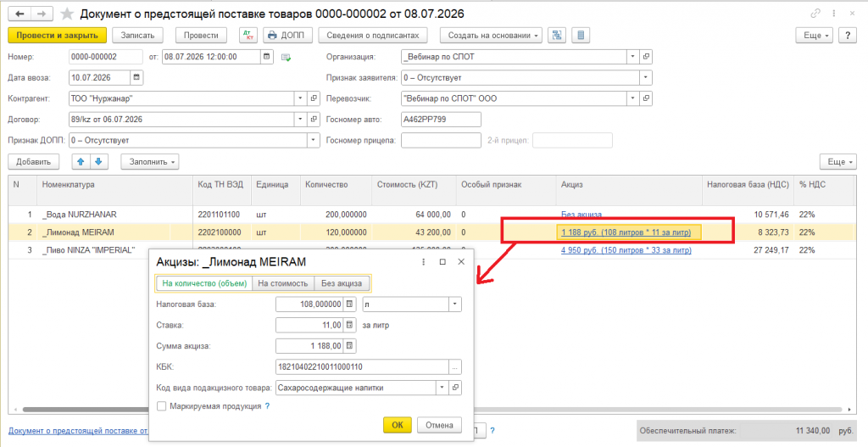Click Провести button
The image size is (868, 447).
[x=202, y=36]
